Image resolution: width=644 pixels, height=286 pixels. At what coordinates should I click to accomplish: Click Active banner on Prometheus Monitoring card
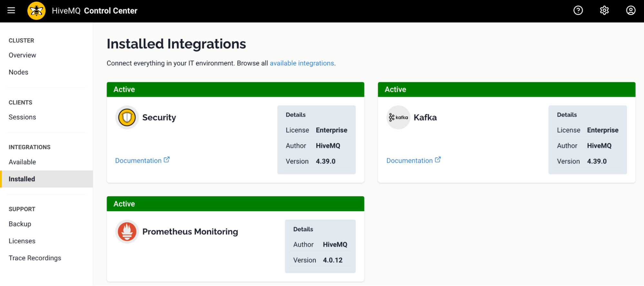pos(235,204)
